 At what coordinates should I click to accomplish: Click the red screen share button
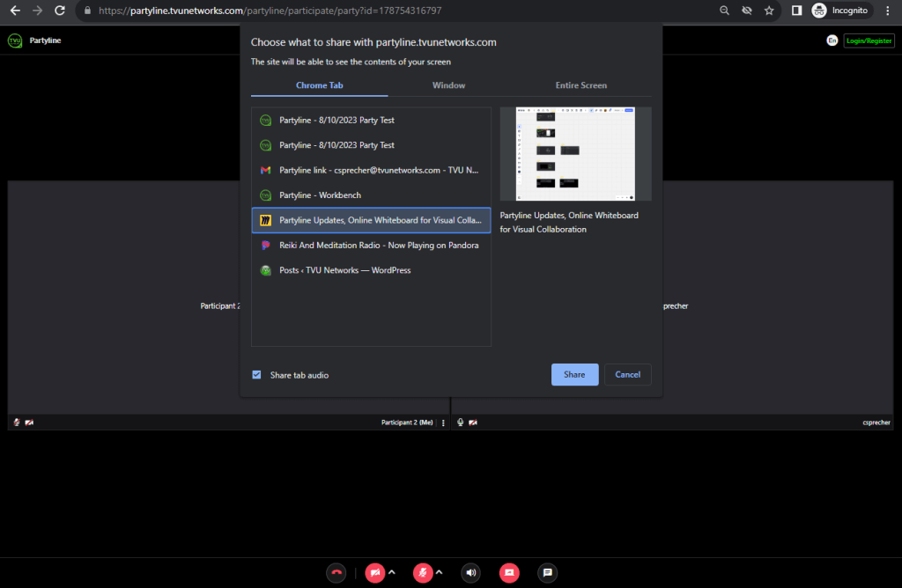coord(509,572)
